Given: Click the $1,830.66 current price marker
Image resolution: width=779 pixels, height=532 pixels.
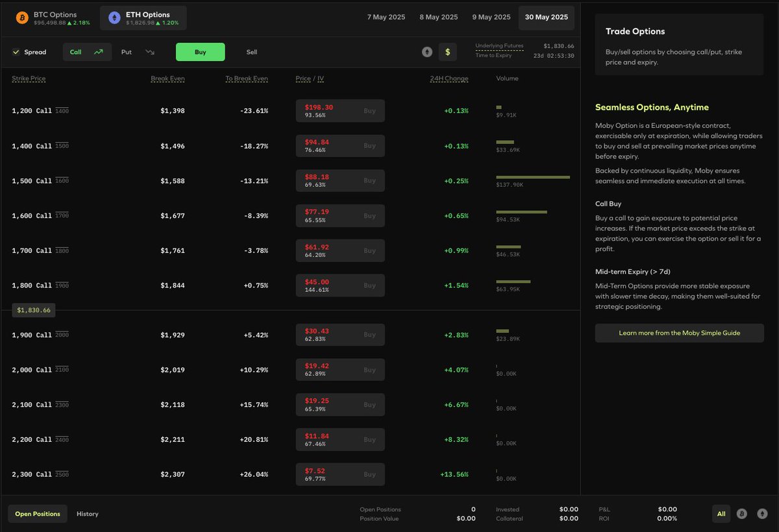Looking at the screenshot, I should pyautogui.click(x=34, y=310).
